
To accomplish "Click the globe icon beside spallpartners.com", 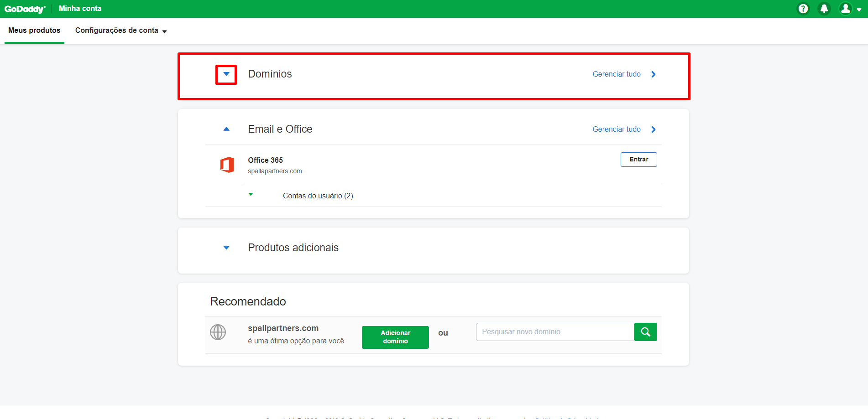I will coord(218,332).
